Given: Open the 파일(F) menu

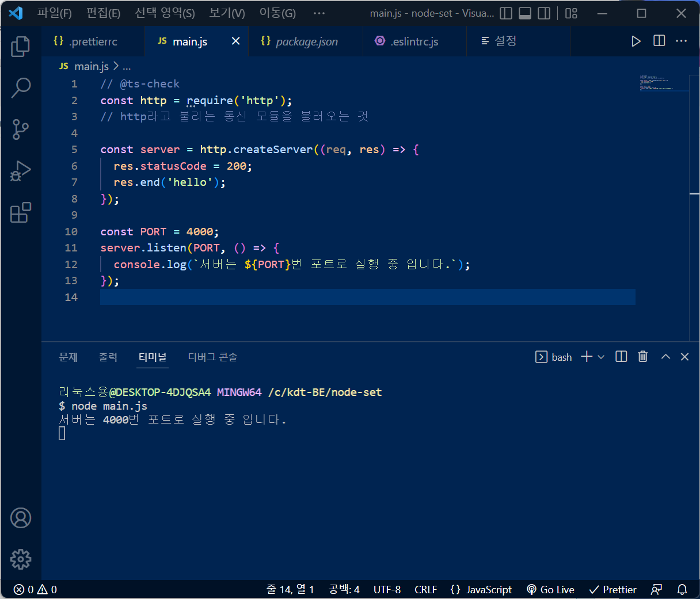Looking at the screenshot, I should click(55, 13).
